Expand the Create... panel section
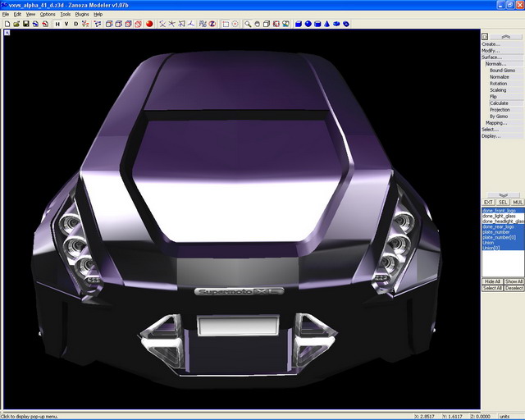525x420 pixels. (491, 44)
